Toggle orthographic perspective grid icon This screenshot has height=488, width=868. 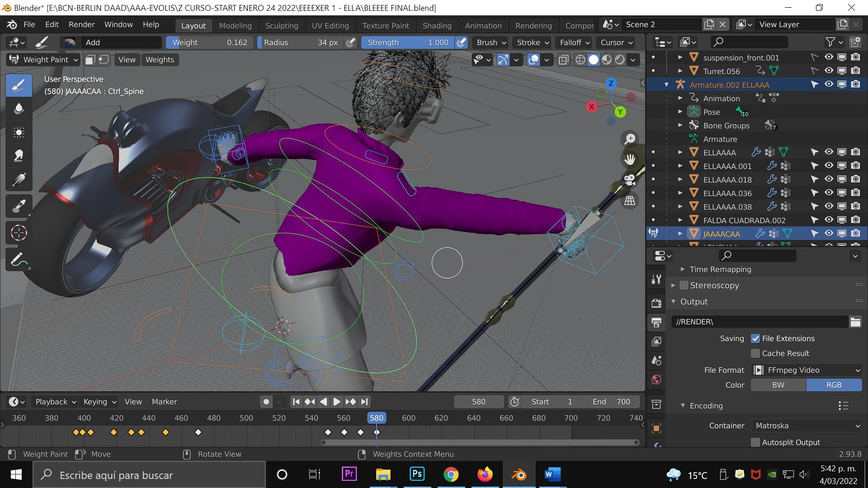click(630, 201)
